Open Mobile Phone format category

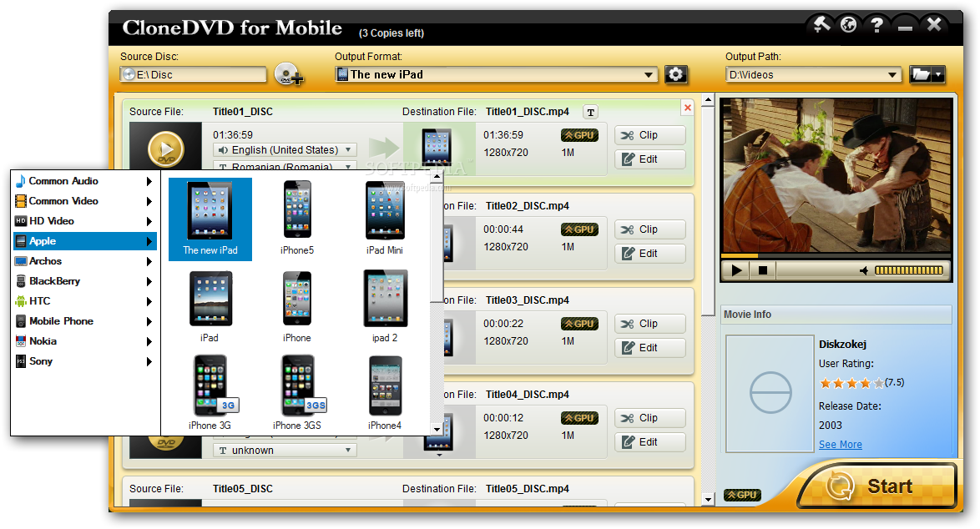(84, 321)
